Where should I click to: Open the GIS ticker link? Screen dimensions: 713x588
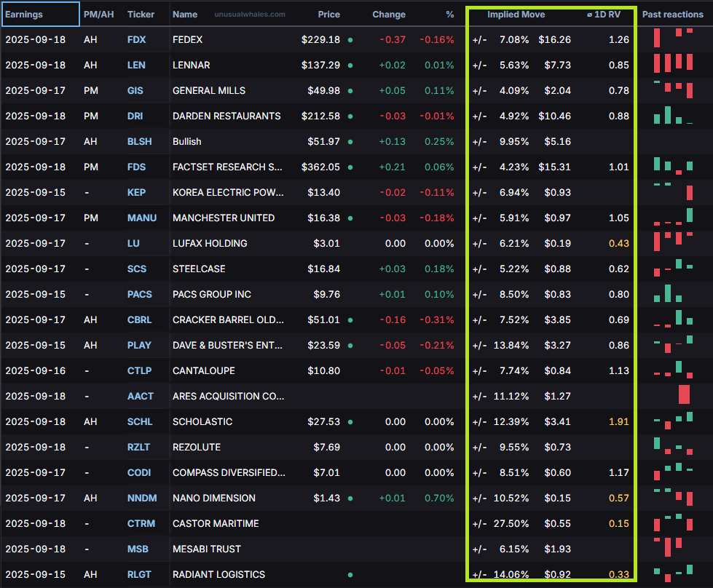tap(135, 90)
